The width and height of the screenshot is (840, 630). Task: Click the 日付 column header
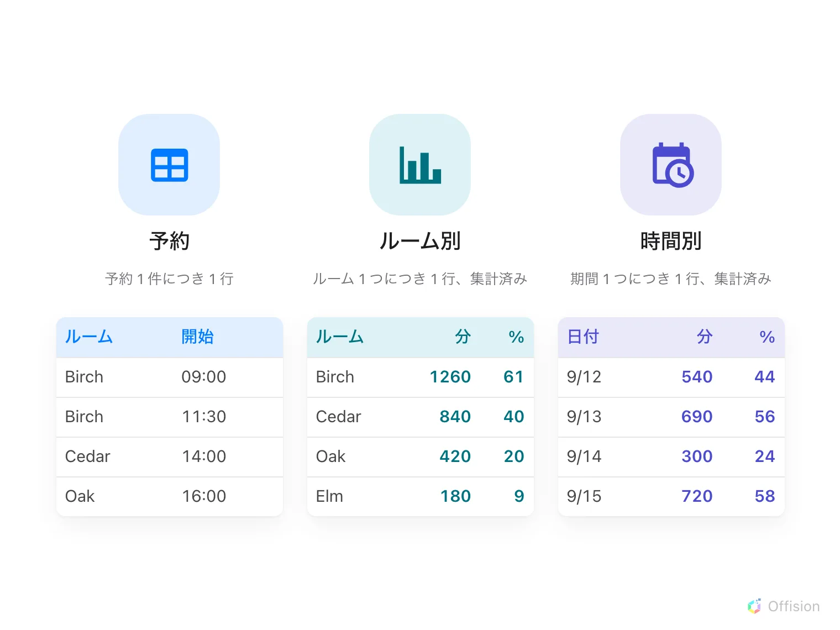(583, 337)
